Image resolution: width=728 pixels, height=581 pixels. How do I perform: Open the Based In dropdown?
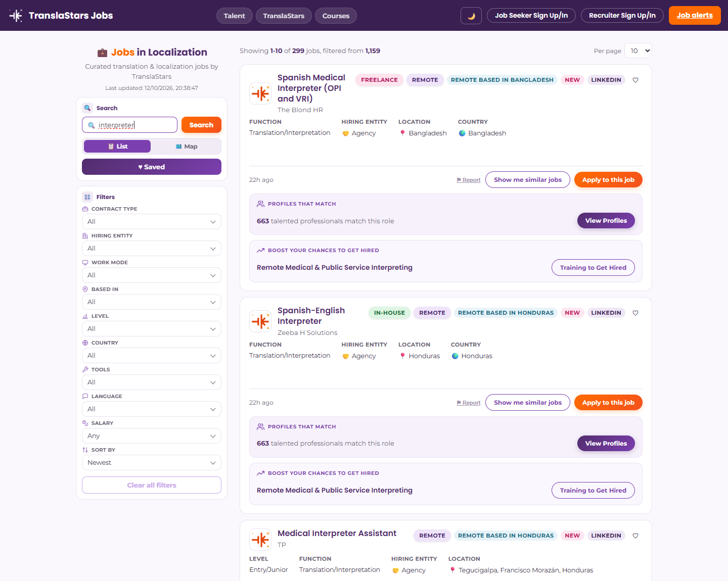pyautogui.click(x=152, y=302)
